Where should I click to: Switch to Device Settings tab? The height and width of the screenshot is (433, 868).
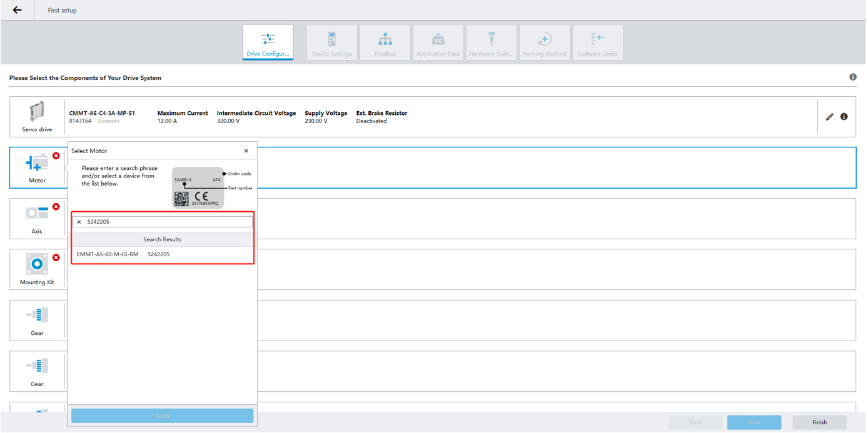coord(331,42)
